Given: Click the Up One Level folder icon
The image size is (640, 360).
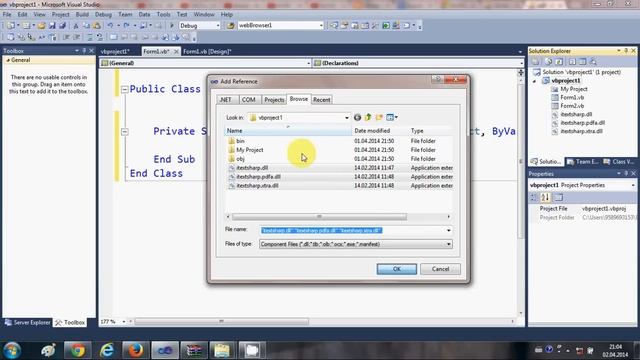Looking at the screenshot, I should tap(368, 118).
